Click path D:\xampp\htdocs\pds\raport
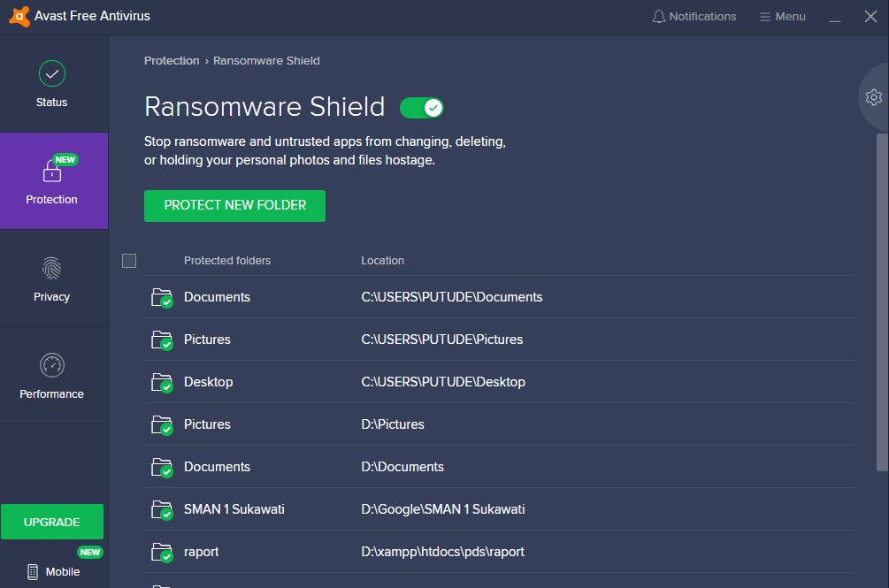The height and width of the screenshot is (588, 889). [x=443, y=552]
